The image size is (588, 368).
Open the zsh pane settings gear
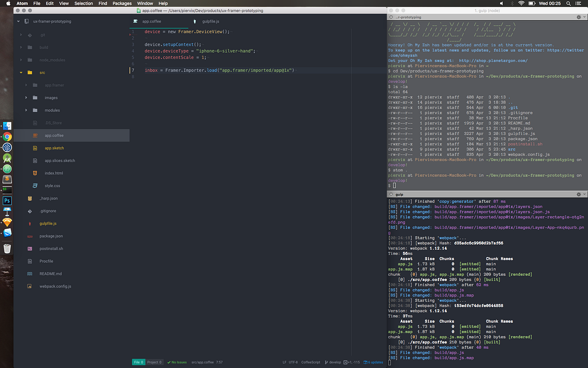pos(578,17)
